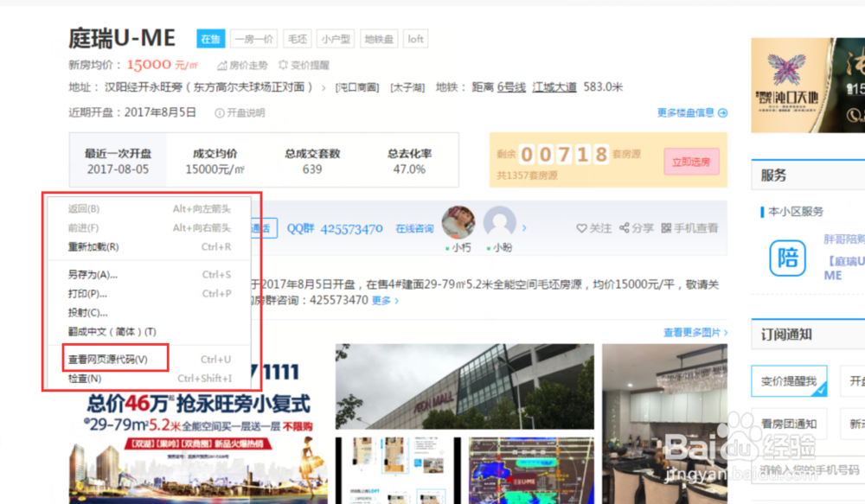Open the [太子湖] area link
The image size is (865, 504).
point(407,87)
